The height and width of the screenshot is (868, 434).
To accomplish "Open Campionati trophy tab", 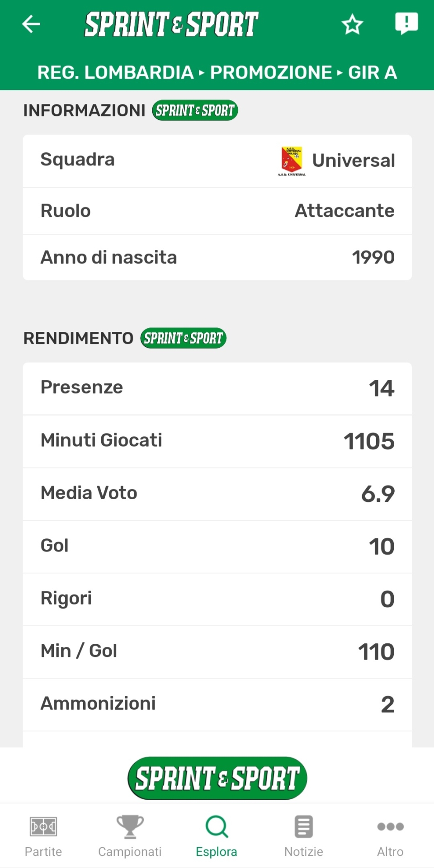I will pyautogui.click(x=130, y=835).
